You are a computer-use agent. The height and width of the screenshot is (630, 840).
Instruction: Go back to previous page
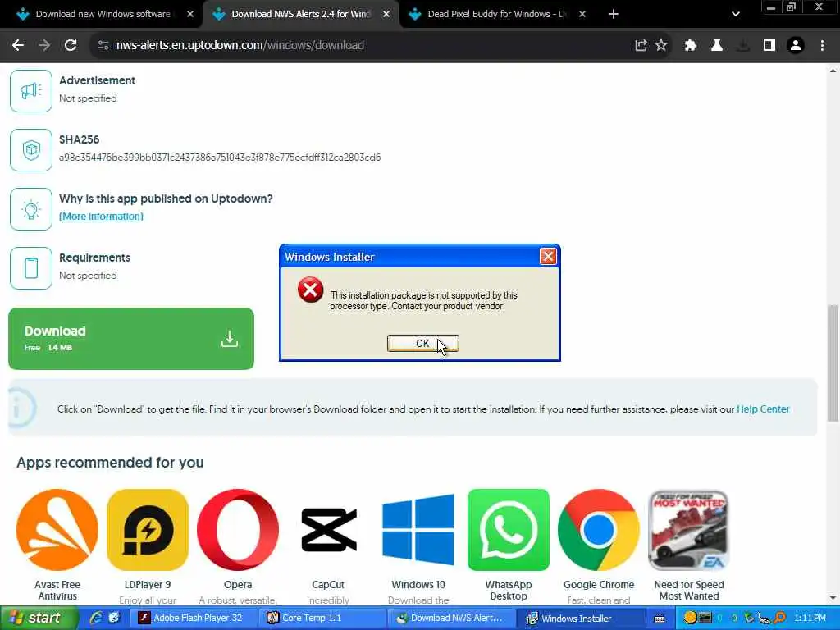tap(18, 46)
